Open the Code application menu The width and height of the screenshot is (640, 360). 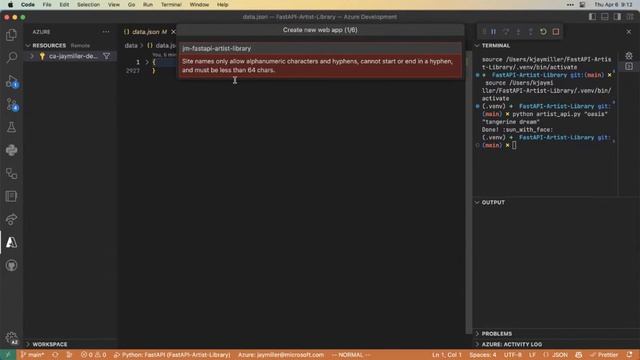click(x=28, y=4)
